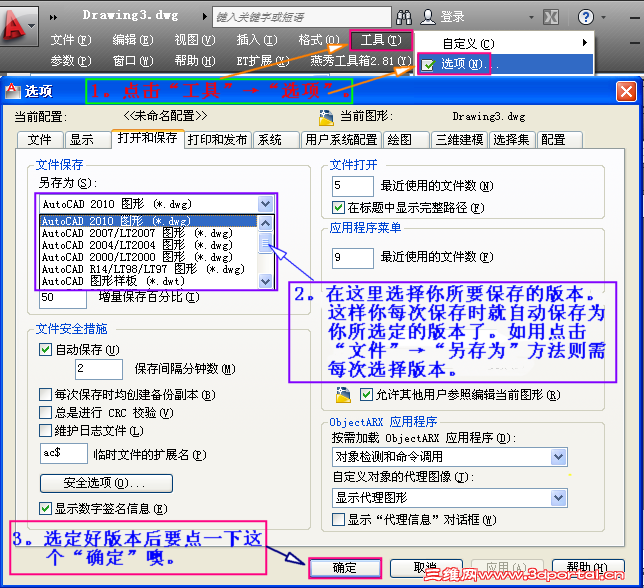Enable 维护日志文件 checkbox
The width and height of the screenshot is (644, 588).
tap(45, 430)
